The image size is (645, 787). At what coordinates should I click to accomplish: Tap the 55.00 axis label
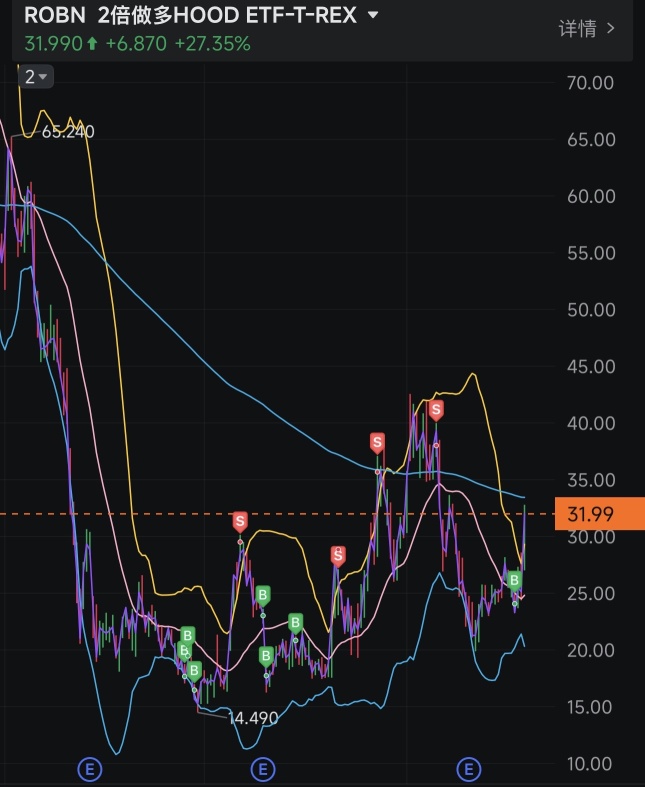(591, 253)
